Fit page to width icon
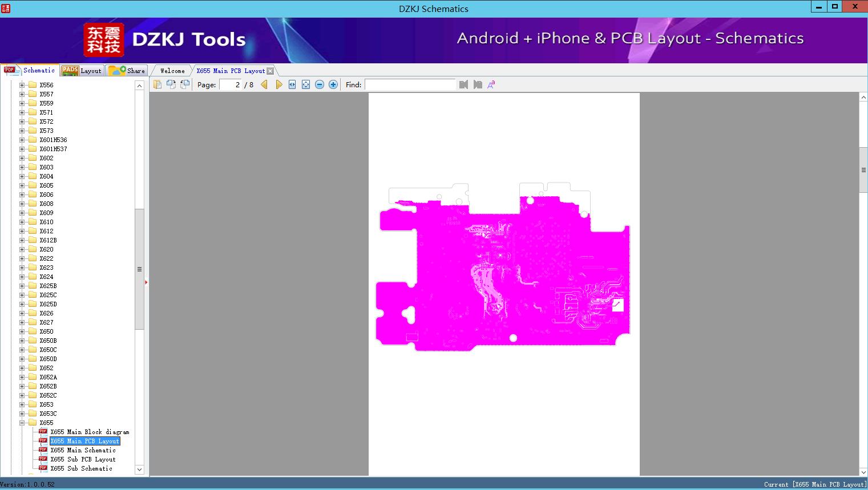This screenshot has width=868, height=490. tap(292, 84)
